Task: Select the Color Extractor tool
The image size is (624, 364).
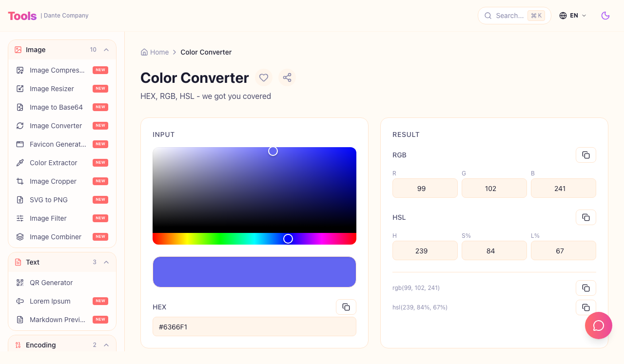Action: (54, 163)
